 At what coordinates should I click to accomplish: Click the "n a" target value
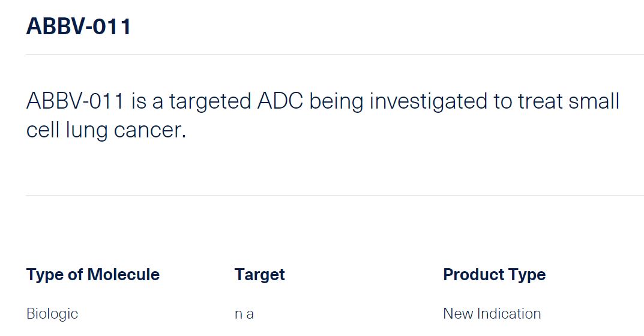click(244, 314)
